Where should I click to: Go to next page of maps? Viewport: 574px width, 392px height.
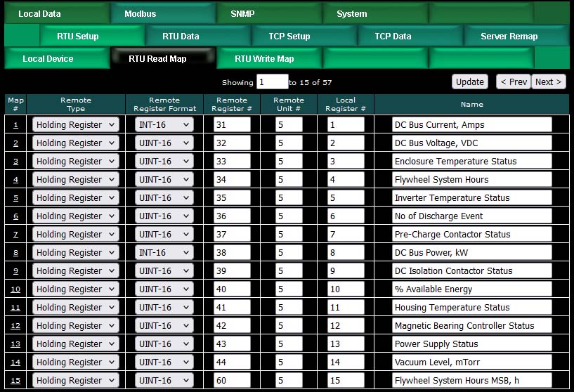(x=548, y=81)
